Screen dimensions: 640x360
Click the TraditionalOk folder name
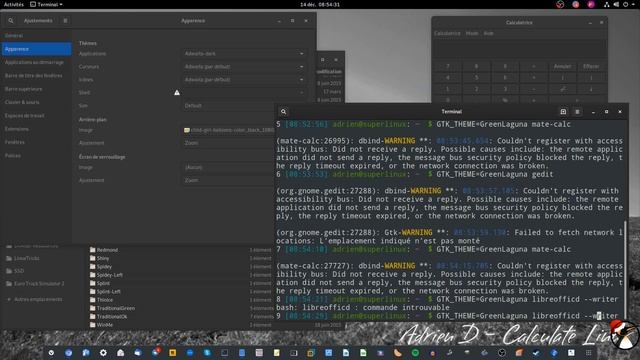[112, 316]
